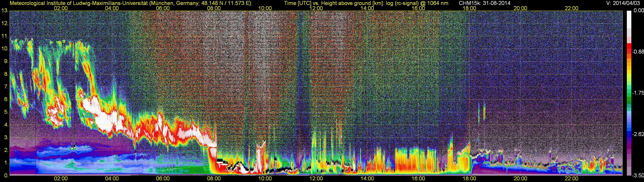Click the -2.62 colorbar value

point(638,134)
